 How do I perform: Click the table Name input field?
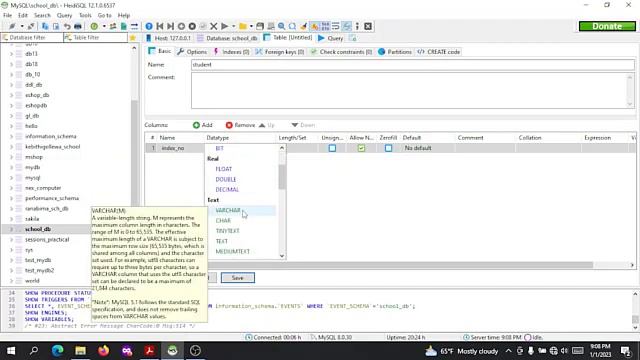point(413,64)
